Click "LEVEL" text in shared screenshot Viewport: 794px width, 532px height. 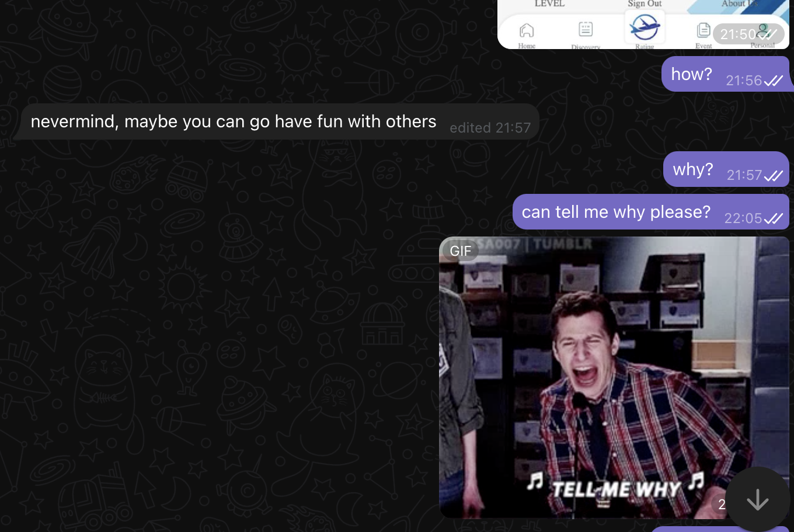[x=549, y=4]
